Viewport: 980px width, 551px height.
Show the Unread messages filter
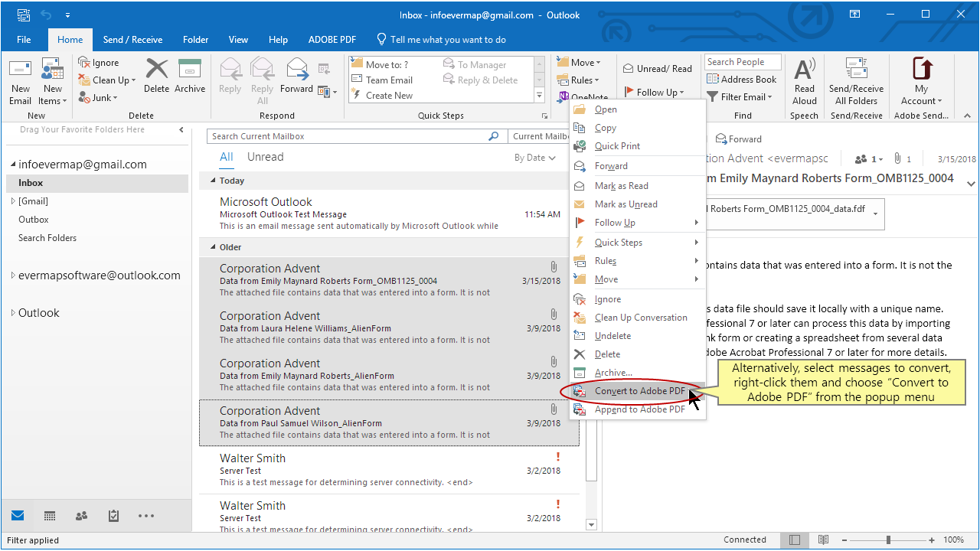click(265, 157)
